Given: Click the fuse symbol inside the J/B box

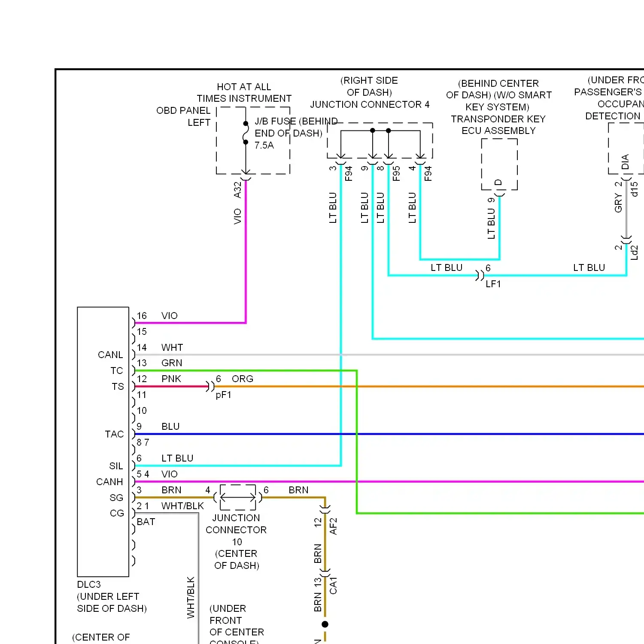Looking at the screenshot, I should [x=246, y=133].
